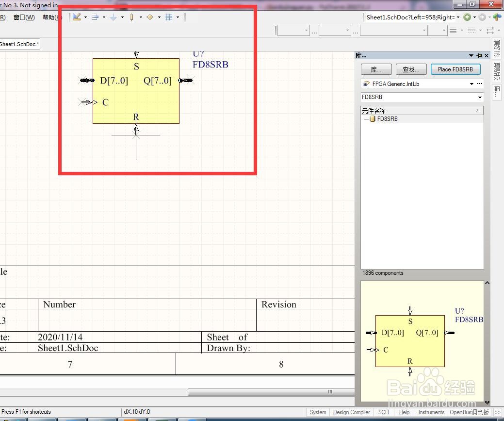Click the 库... libraries button
This screenshot has width=504, height=421.
pos(376,69)
